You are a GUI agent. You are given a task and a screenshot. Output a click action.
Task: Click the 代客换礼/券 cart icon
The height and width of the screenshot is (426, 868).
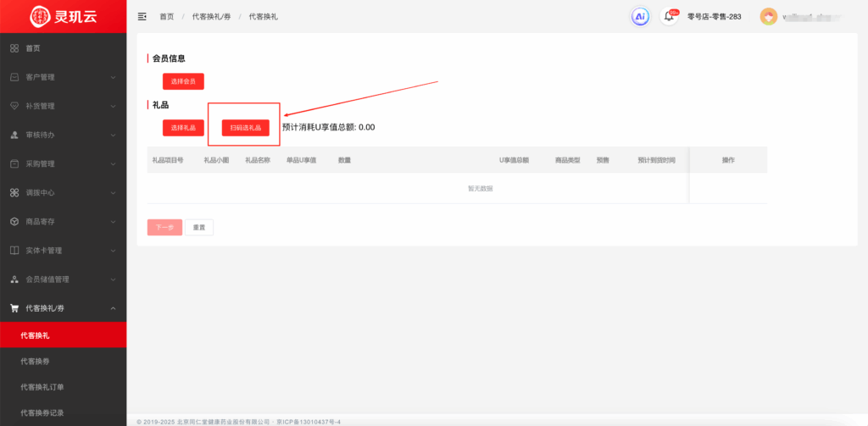click(x=14, y=308)
